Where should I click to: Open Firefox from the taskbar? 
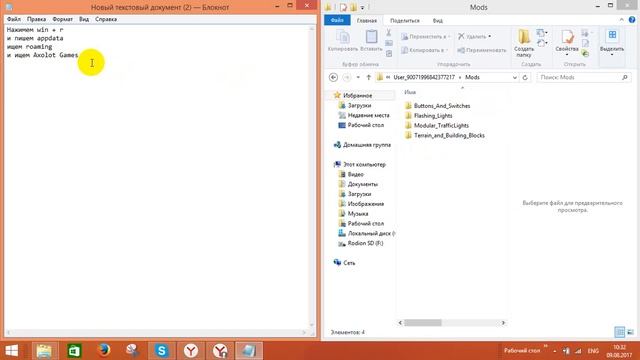pyautogui.click(x=104, y=351)
